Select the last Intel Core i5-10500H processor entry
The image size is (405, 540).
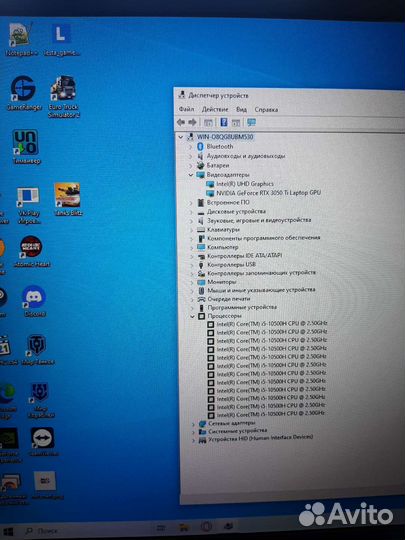click(x=271, y=414)
